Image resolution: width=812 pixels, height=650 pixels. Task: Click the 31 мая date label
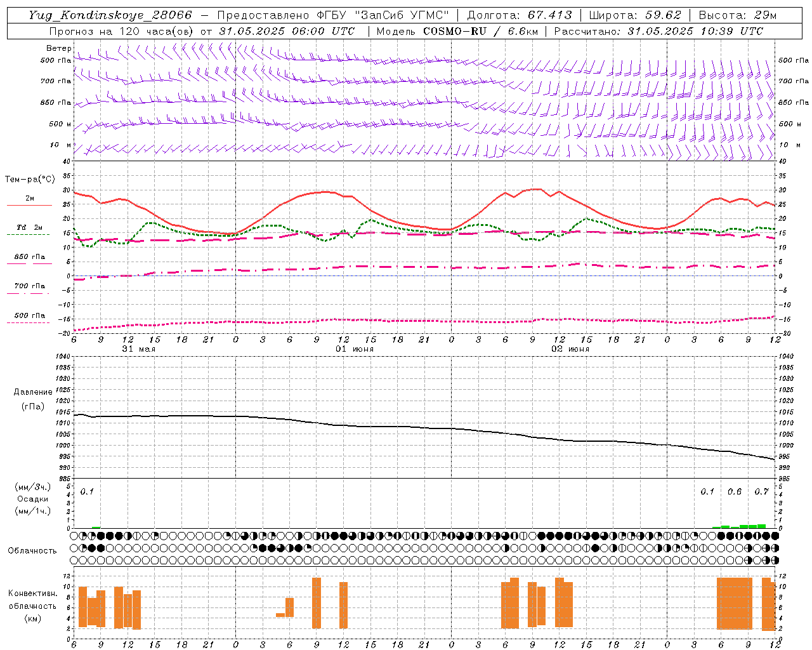coord(138,349)
